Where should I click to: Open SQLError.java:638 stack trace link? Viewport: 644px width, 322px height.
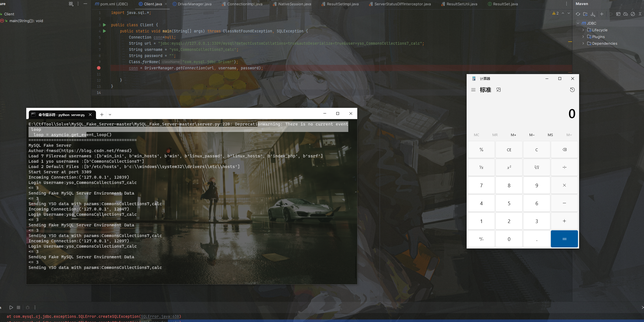(x=160, y=316)
